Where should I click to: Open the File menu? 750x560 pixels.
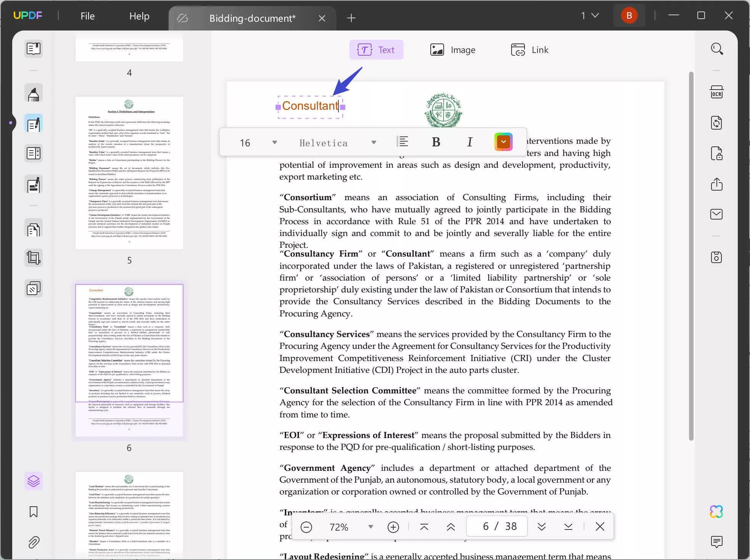coord(87,16)
